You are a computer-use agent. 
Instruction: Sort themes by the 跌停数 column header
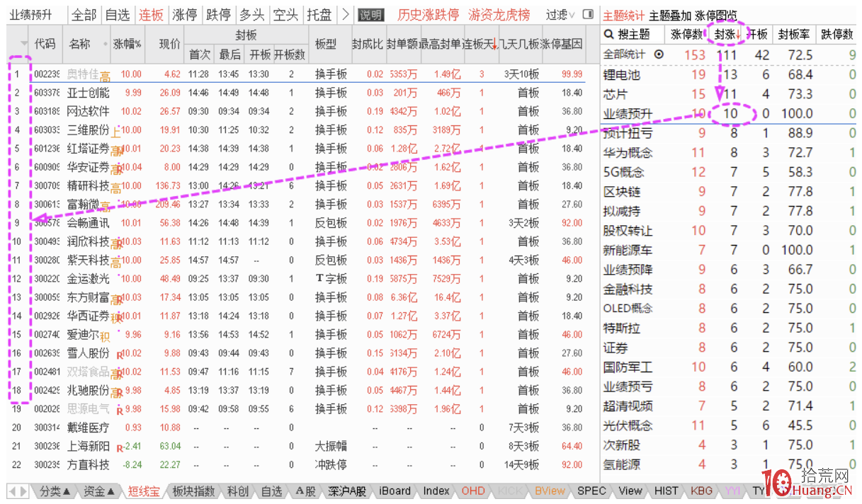click(837, 34)
